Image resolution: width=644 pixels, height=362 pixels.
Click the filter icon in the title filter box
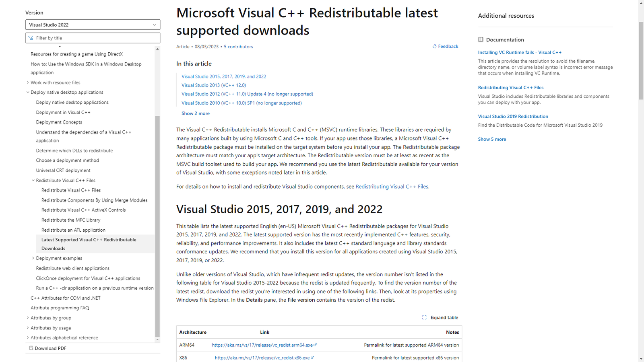coord(31,38)
